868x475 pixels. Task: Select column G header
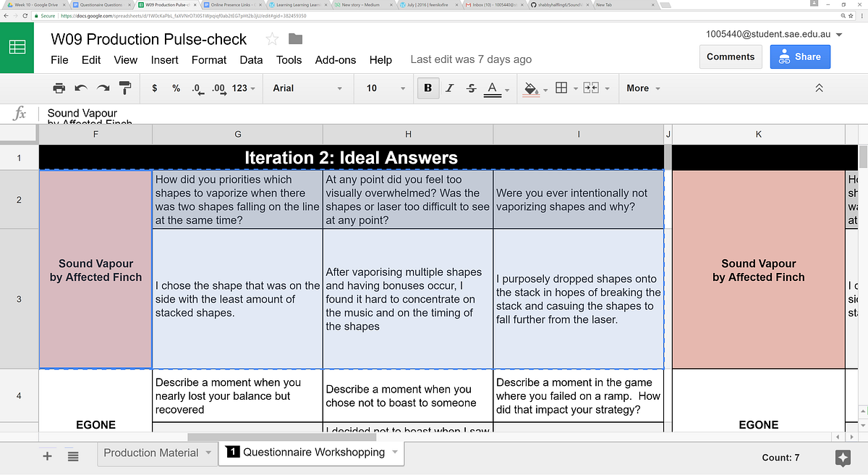point(238,135)
